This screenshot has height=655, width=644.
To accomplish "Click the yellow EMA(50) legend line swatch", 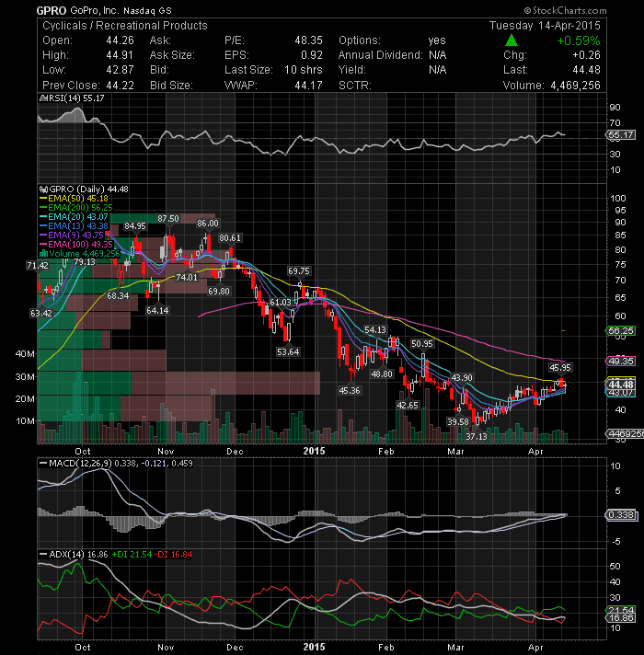I will [43, 199].
